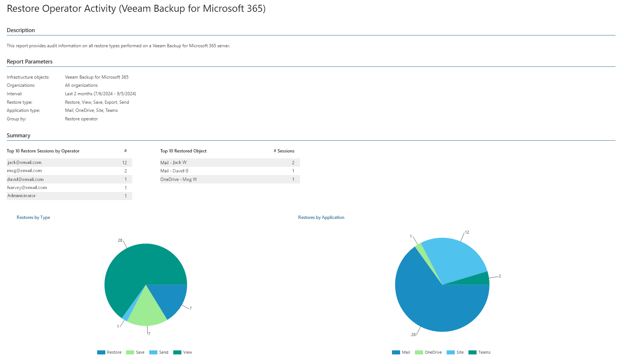This screenshot has width=624, height=364.
Task: Open the Restores by Type chart link
Action: 33,217
